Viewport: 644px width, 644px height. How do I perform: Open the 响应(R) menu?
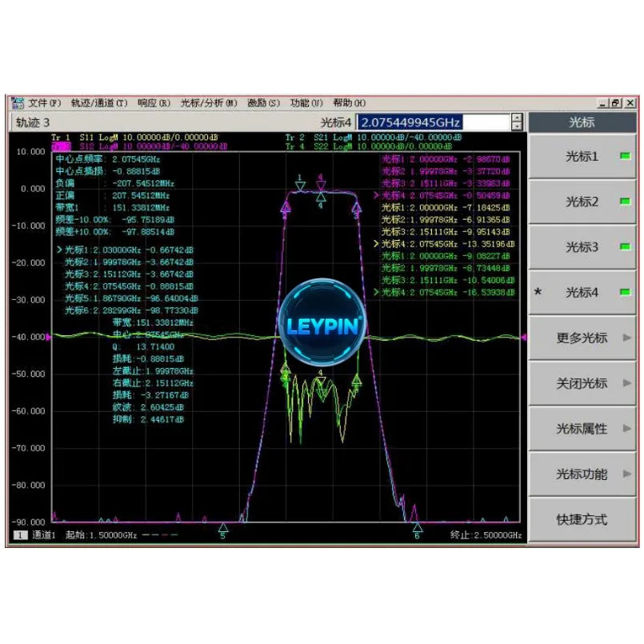click(154, 102)
